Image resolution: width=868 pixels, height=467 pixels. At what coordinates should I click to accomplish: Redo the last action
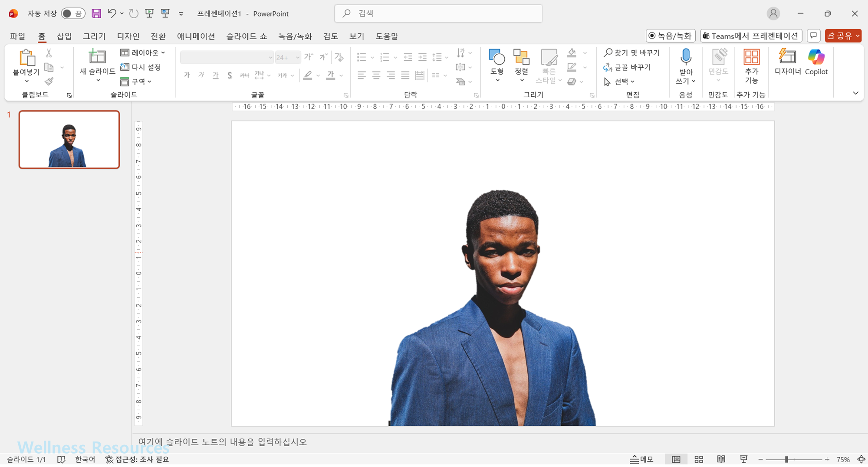134,13
